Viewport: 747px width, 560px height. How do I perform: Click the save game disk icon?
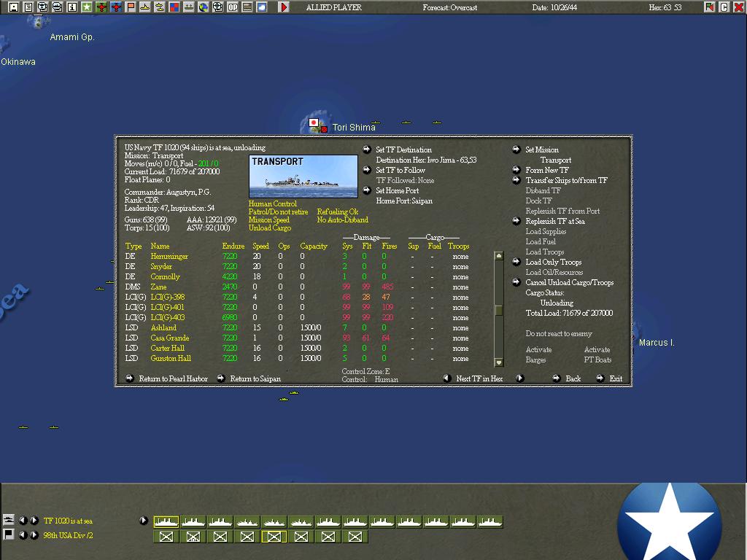coord(14,7)
